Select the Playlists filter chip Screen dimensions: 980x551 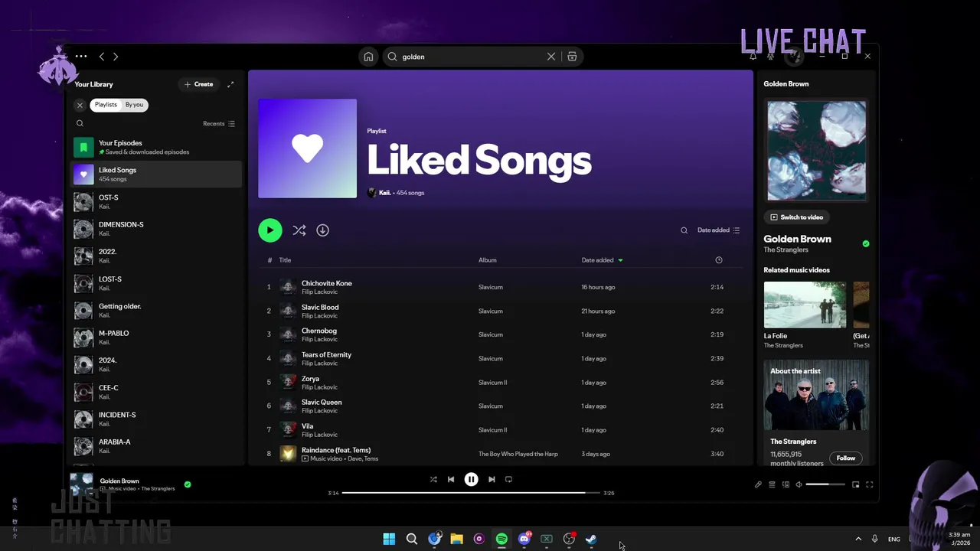tap(106, 105)
